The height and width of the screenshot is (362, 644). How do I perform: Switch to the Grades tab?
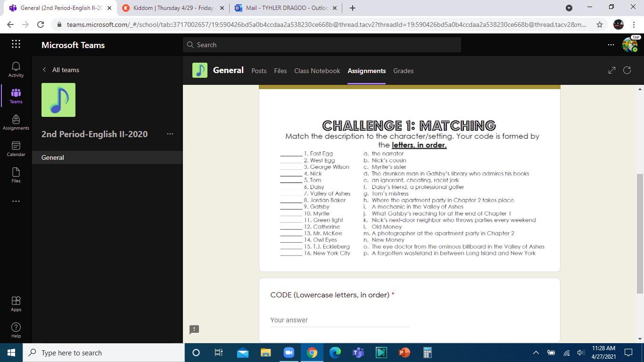pos(403,71)
